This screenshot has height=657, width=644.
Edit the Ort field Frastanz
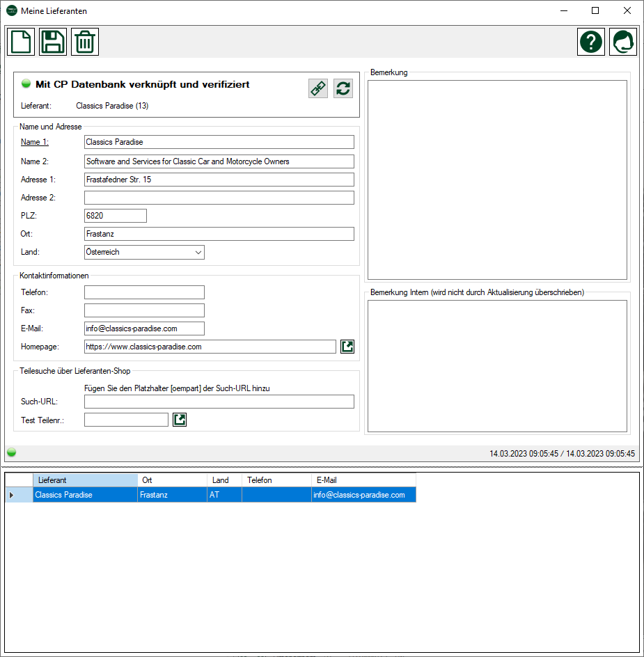point(219,234)
